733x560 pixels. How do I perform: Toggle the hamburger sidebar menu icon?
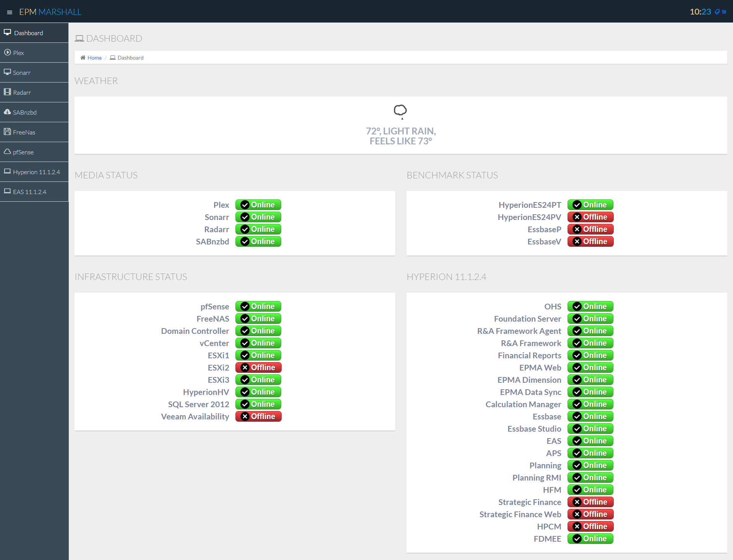10,12
